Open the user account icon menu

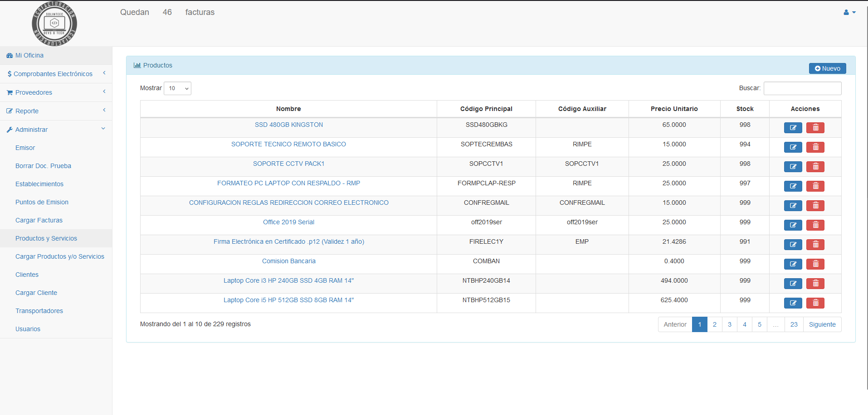click(x=849, y=13)
